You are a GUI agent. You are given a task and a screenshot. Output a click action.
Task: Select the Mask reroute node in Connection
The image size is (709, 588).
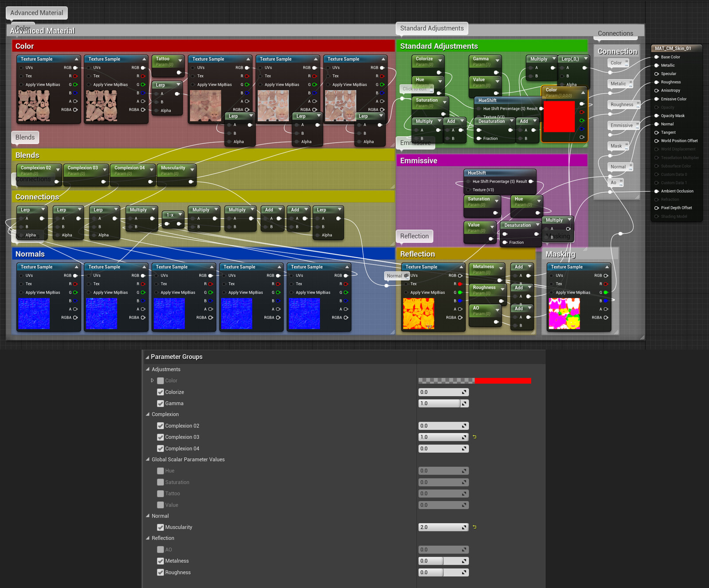point(618,146)
